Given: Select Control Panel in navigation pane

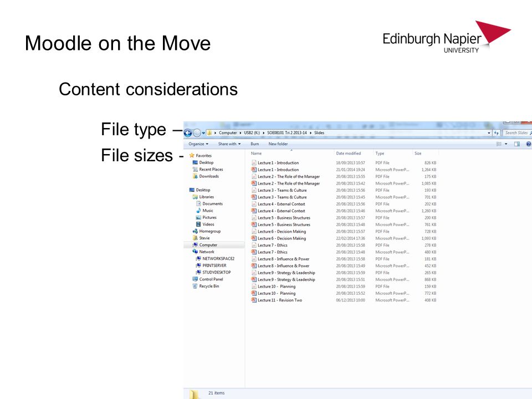Looking at the screenshot, I should (211, 279).
